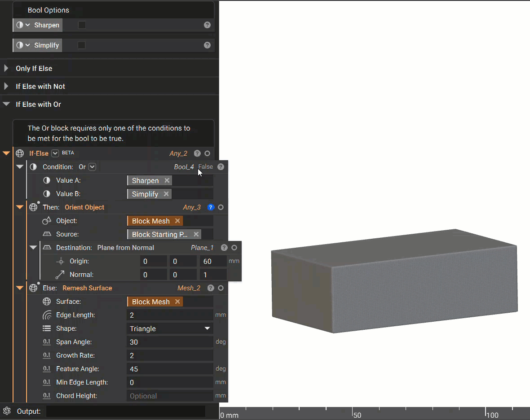
Task: Collapse the Then Orient Object block
Action: [20, 207]
